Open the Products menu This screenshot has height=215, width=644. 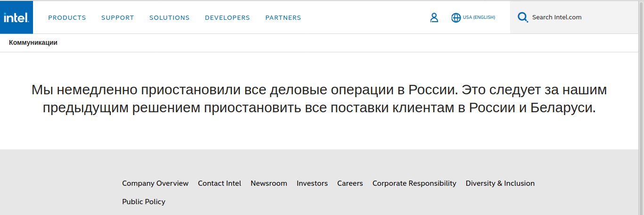[67, 17]
